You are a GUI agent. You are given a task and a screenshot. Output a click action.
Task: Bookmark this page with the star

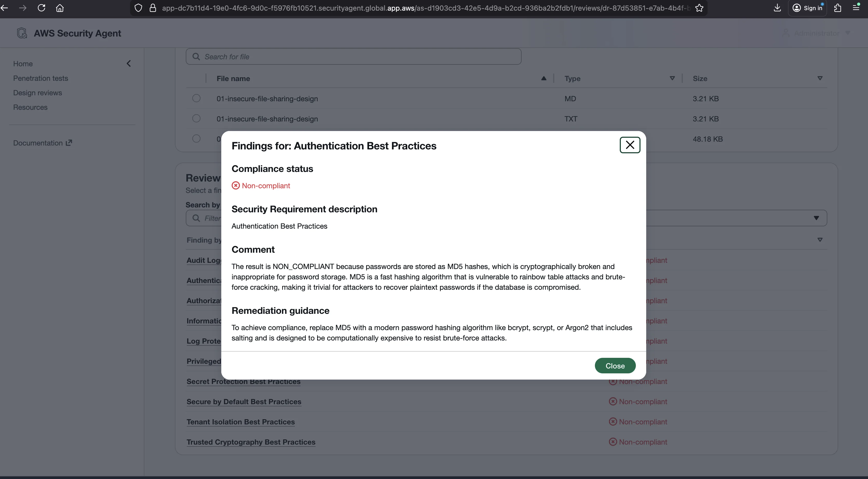pos(699,8)
